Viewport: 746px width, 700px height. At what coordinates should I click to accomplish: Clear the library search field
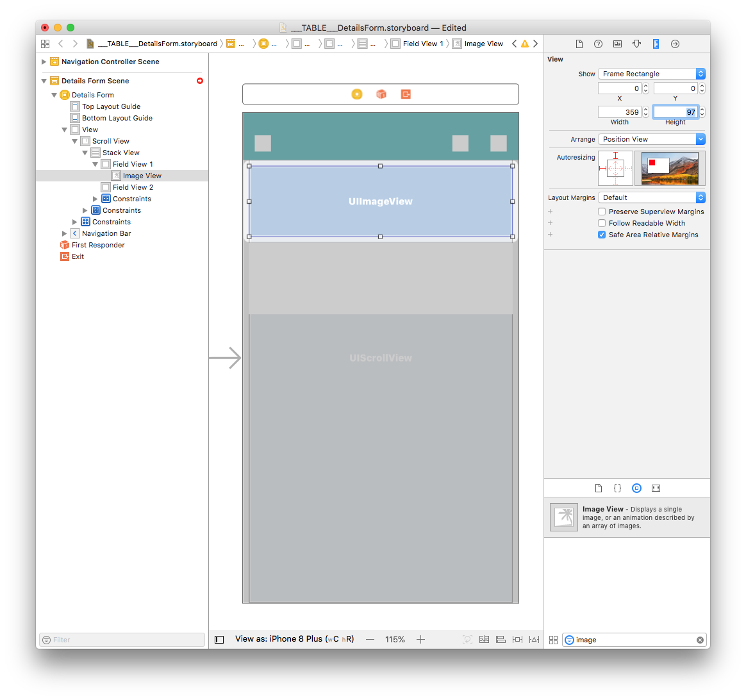click(700, 640)
